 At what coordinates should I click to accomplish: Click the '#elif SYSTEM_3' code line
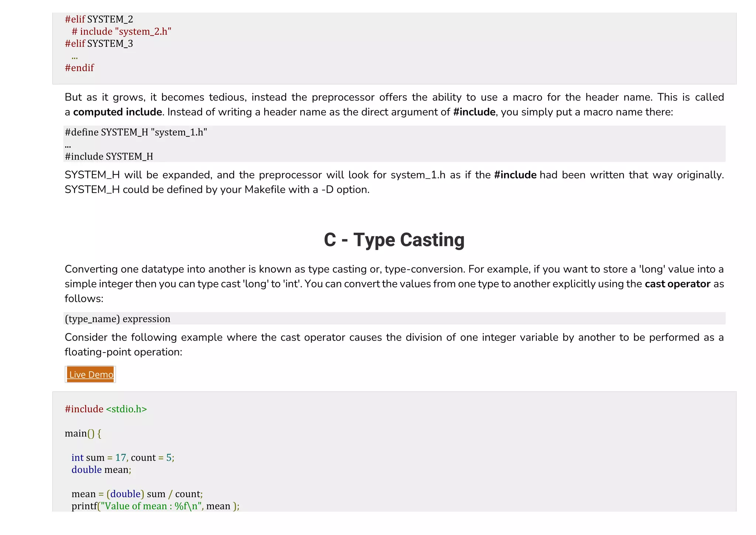click(x=99, y=44)
